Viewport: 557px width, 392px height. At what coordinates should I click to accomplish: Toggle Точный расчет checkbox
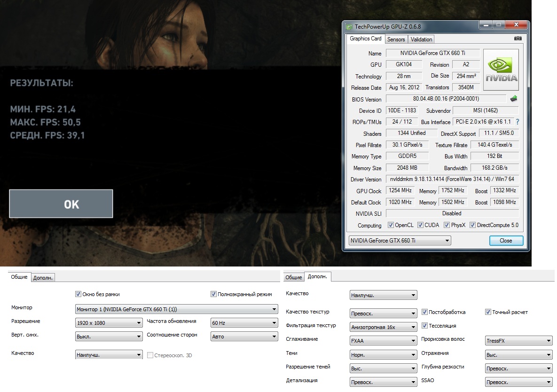click(x=488, y=312)
